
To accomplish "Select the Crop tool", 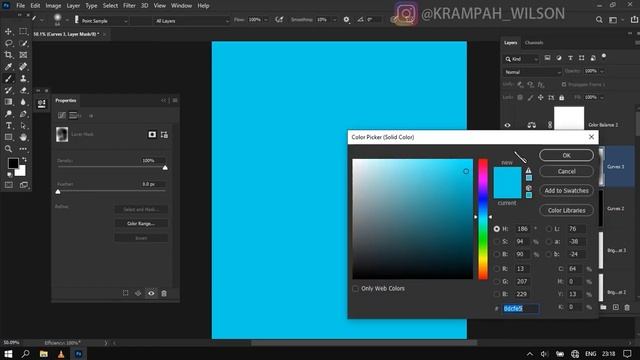I will pos(8,55).
